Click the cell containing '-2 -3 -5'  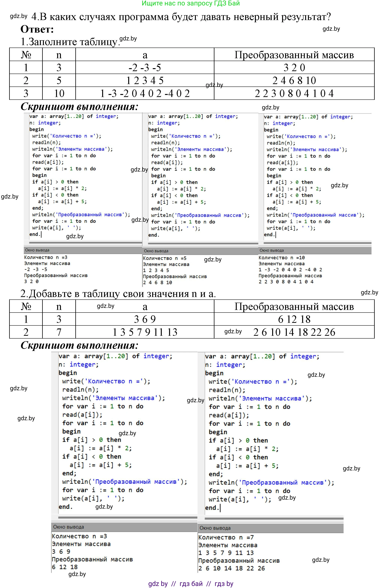pyautogui.click(x=145, y=67)
